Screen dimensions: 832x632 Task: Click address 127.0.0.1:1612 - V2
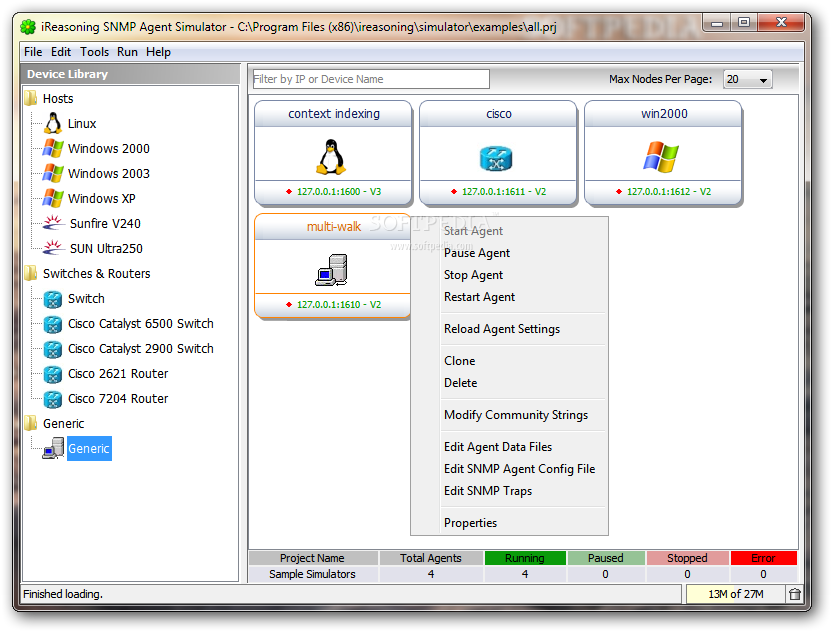click(669, 192)
